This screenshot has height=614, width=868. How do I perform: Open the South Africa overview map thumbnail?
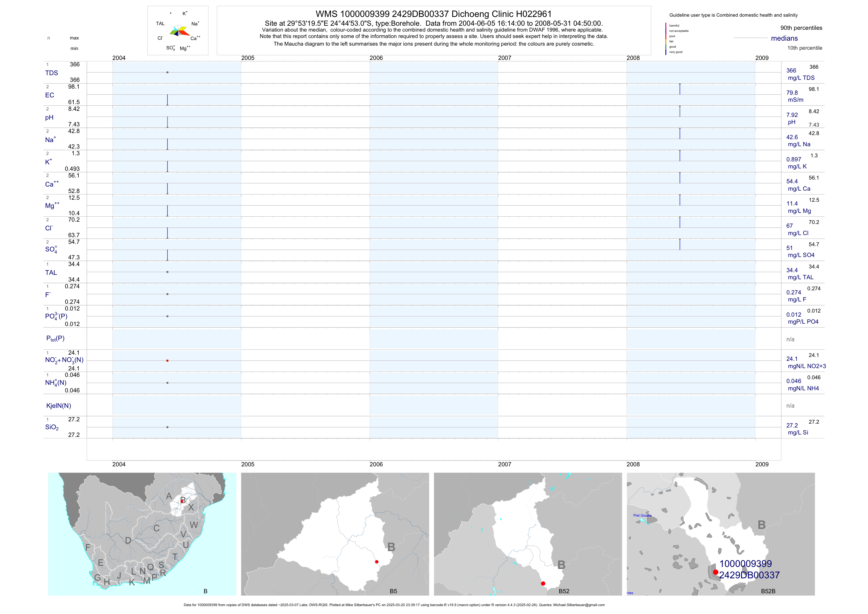point(142,534)
